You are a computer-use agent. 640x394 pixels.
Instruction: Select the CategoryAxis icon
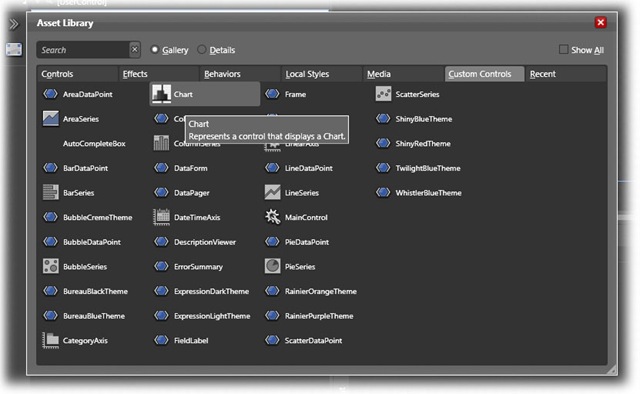click(x=50, y=340)
